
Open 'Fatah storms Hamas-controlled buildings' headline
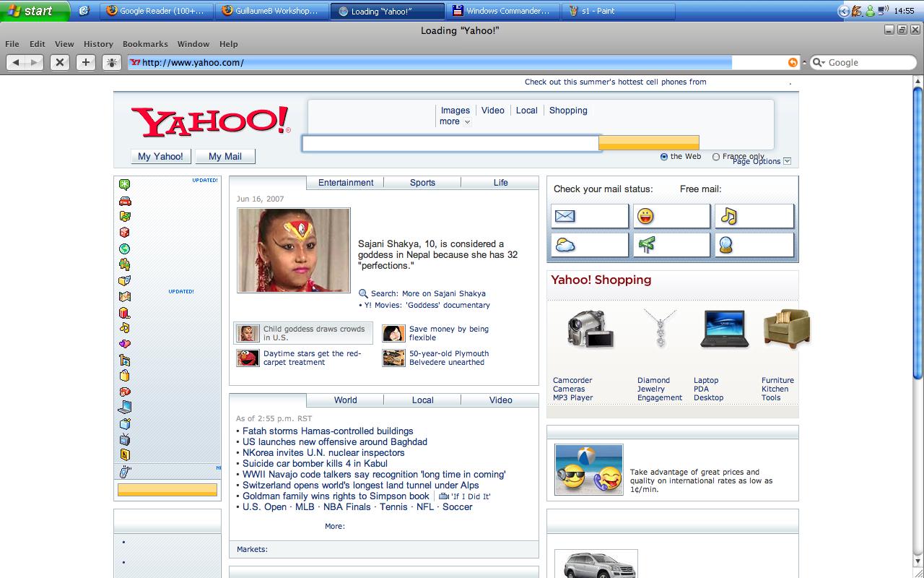[328, 431]
